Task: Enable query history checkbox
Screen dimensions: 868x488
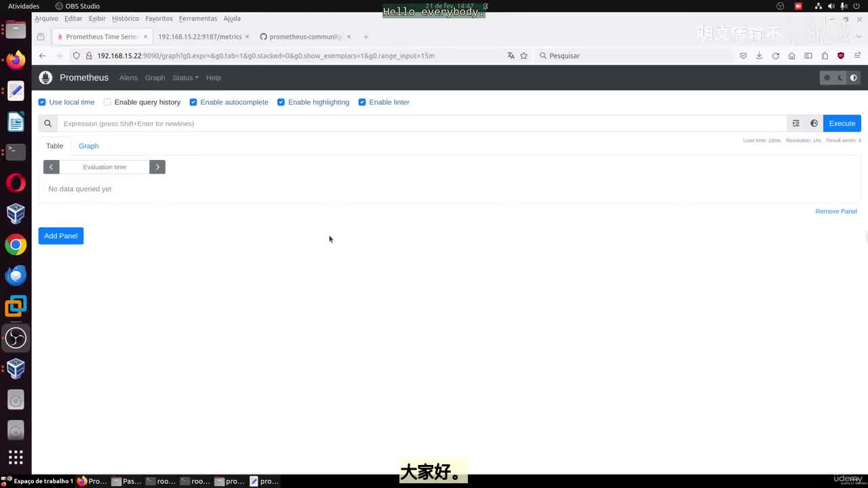Action: (107, 102)
